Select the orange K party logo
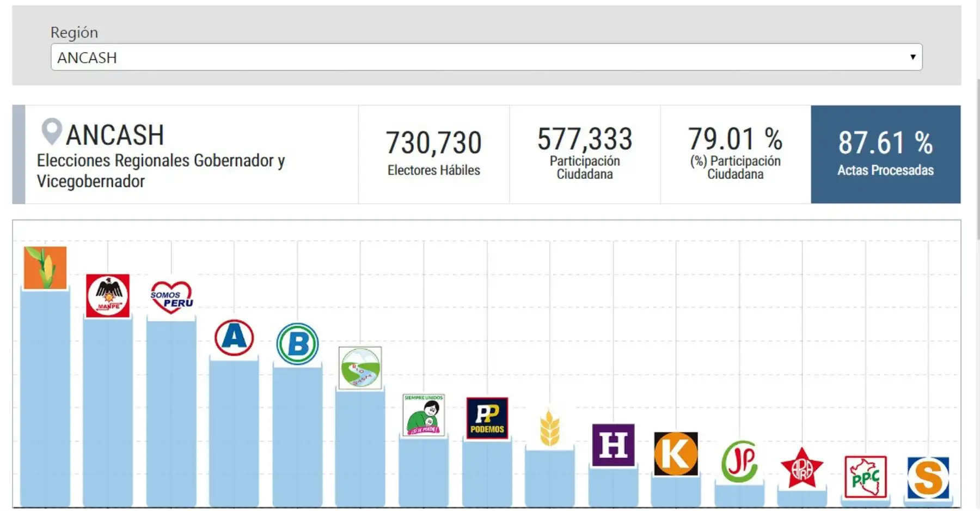The image size is (980, 511). click(676, 454)
